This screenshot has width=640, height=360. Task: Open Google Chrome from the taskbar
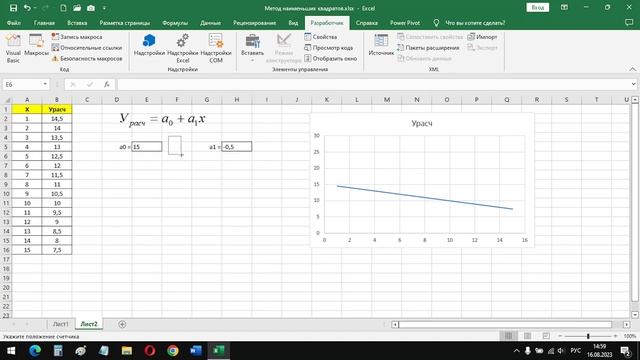point(173,351)
